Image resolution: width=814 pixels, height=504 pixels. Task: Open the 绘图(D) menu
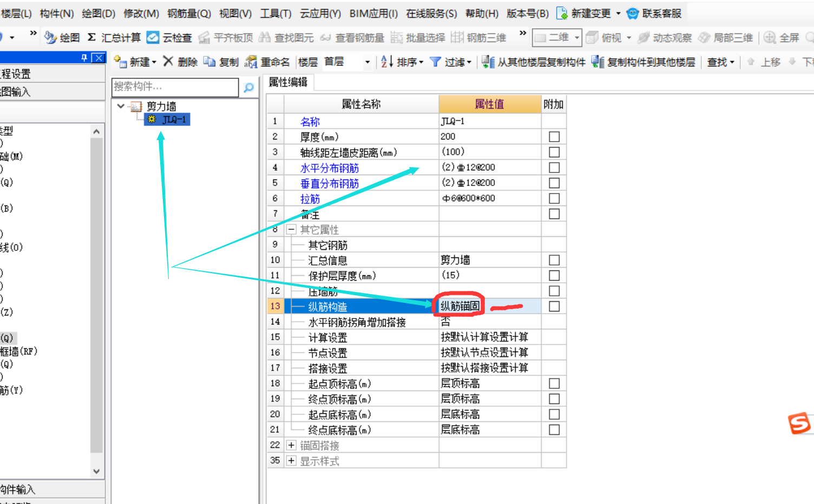[x=99, y=14]
